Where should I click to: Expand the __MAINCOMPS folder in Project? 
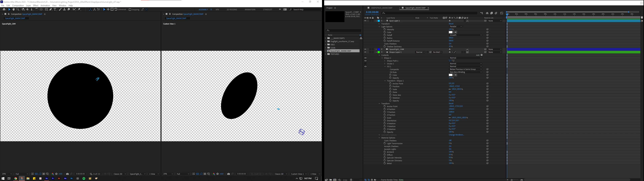(326, 38)
